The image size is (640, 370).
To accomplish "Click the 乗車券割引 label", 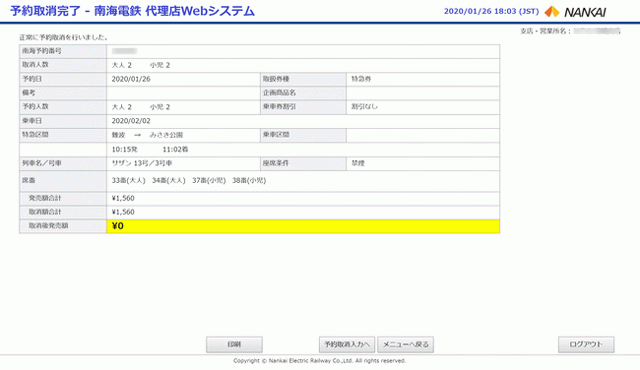I will tap(279, 107).
